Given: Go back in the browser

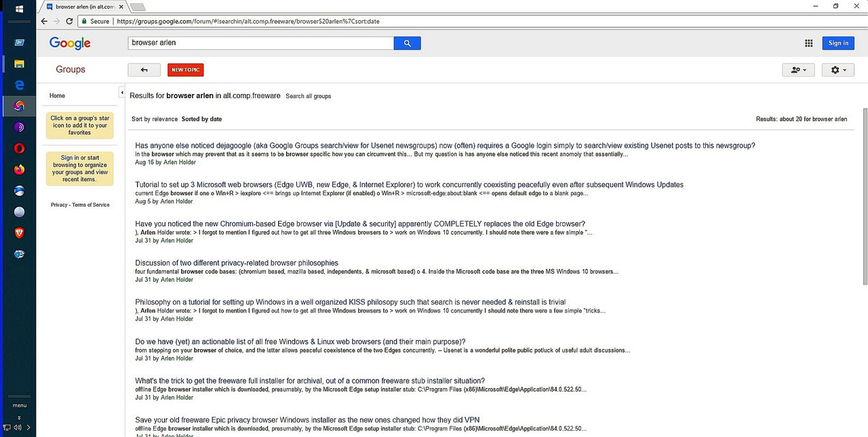Looking at the screenshot, I should [44, 21].
